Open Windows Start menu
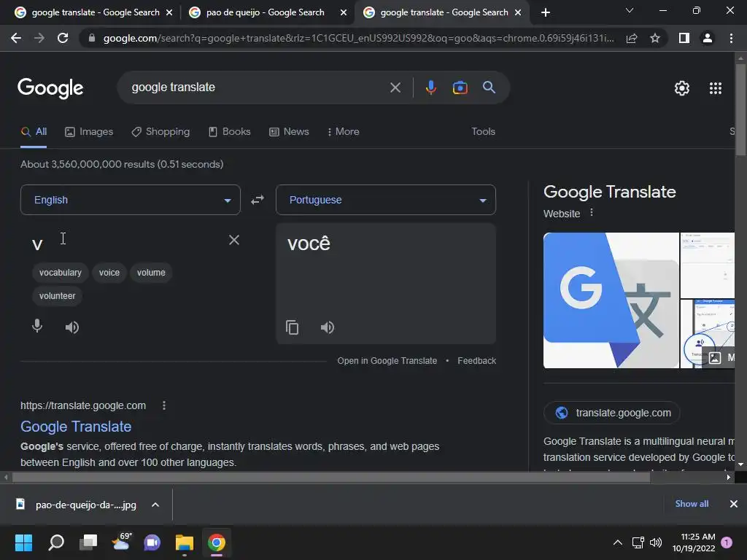This screenshot has height=560, width=747. tap(23, 542)
